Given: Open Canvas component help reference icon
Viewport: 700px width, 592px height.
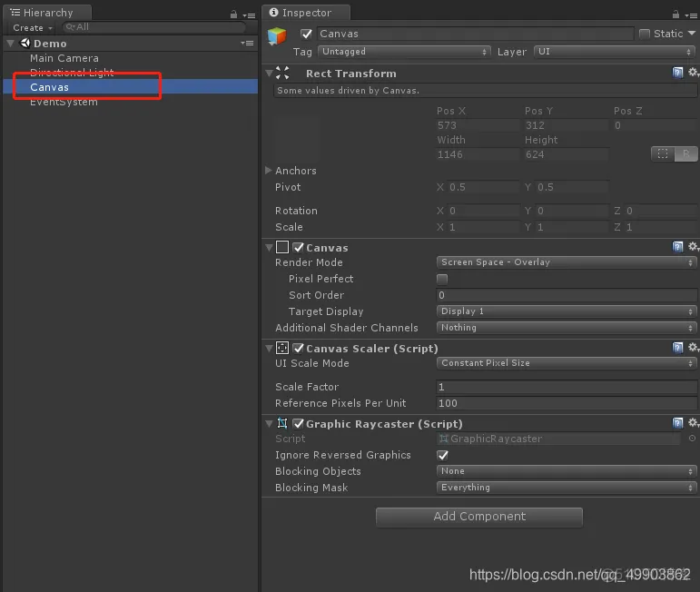Looking at the screenshot, I should pos(677,247).
